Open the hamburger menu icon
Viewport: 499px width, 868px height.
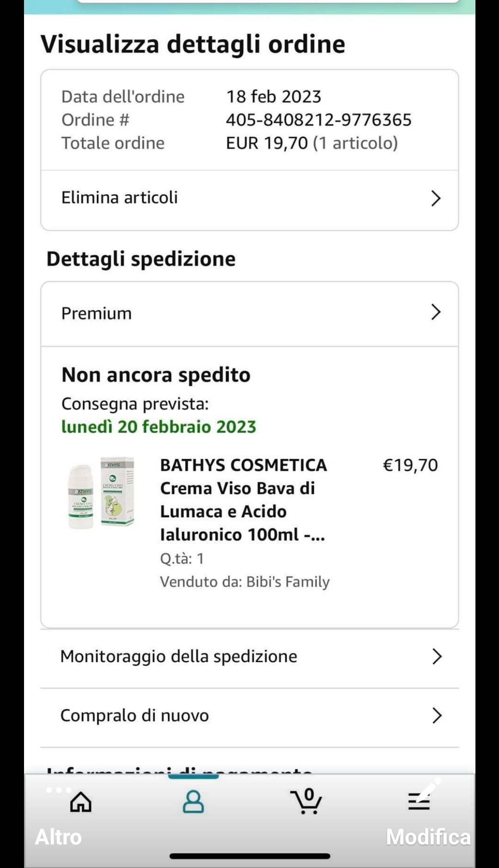point(419,801)
